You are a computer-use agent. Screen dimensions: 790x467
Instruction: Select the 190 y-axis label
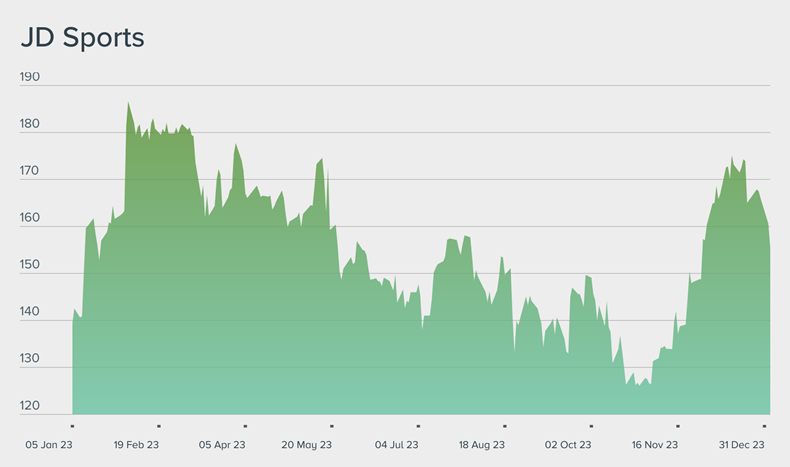[x=30, y=77]
